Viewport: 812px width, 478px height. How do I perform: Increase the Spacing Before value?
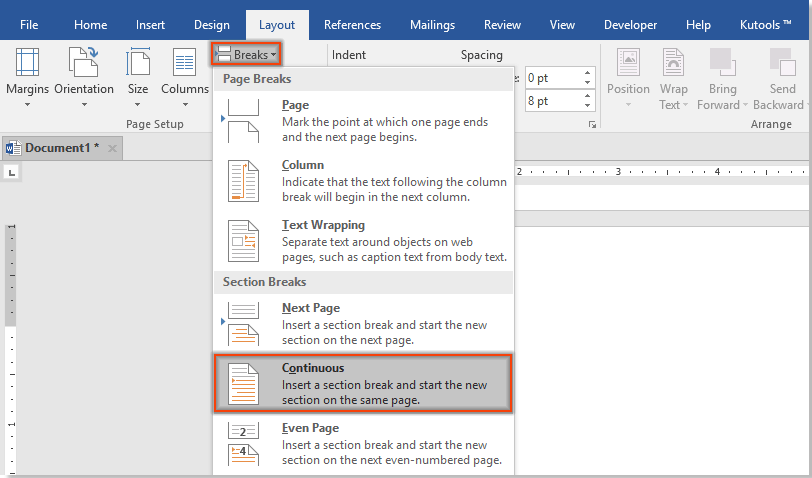(x=587, y=72)
